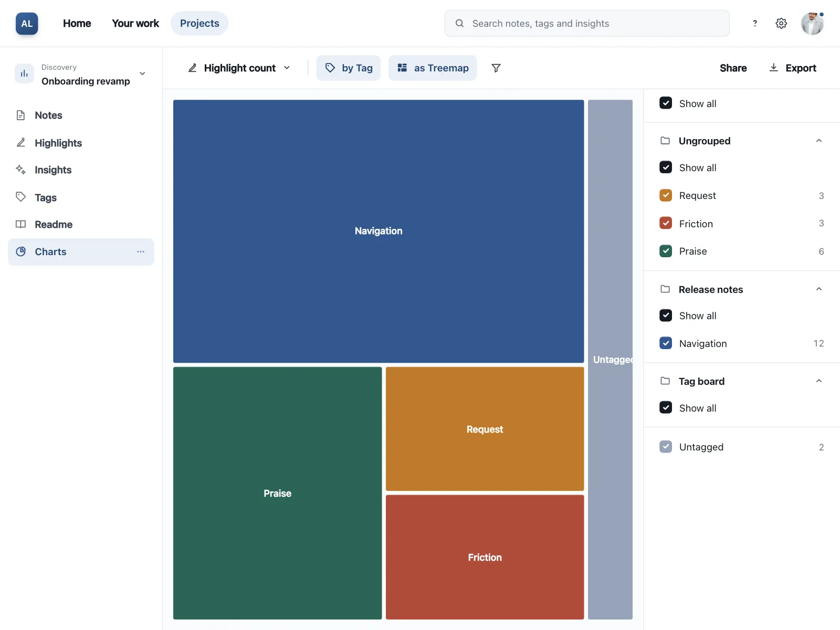
Task: Click the Charts pie icon
Action: click(x=21, y=251)
